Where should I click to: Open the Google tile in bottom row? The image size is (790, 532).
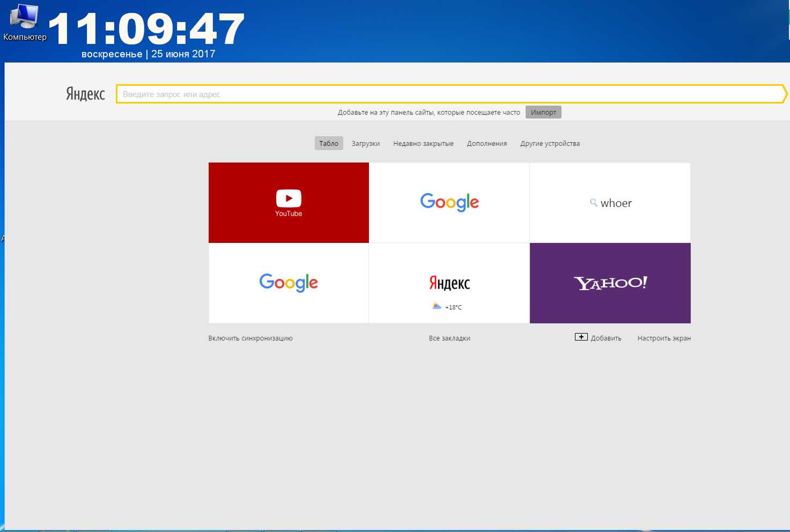click(289, 283)
